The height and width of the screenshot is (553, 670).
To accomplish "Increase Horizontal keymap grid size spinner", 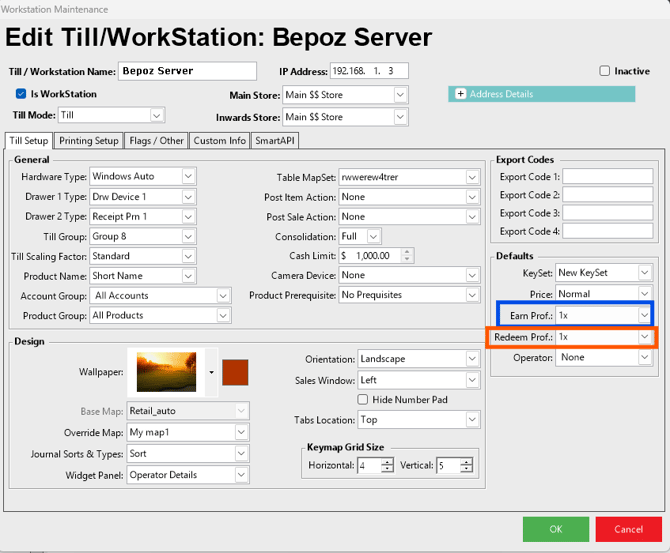I will 387,461.
